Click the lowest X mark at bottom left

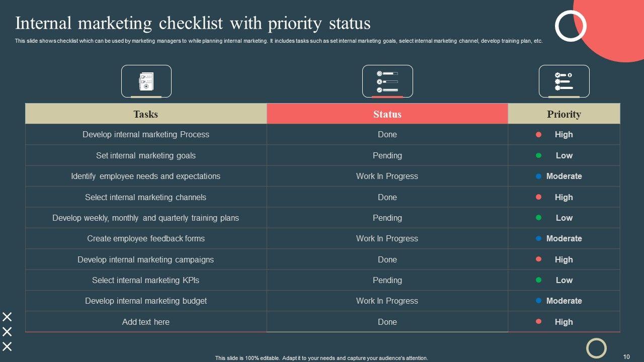point(7,346)
